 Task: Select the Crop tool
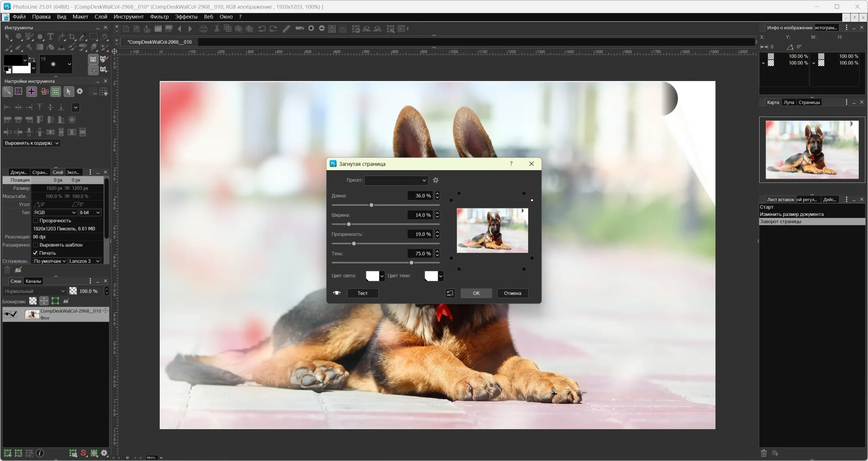tap(72, 37)
